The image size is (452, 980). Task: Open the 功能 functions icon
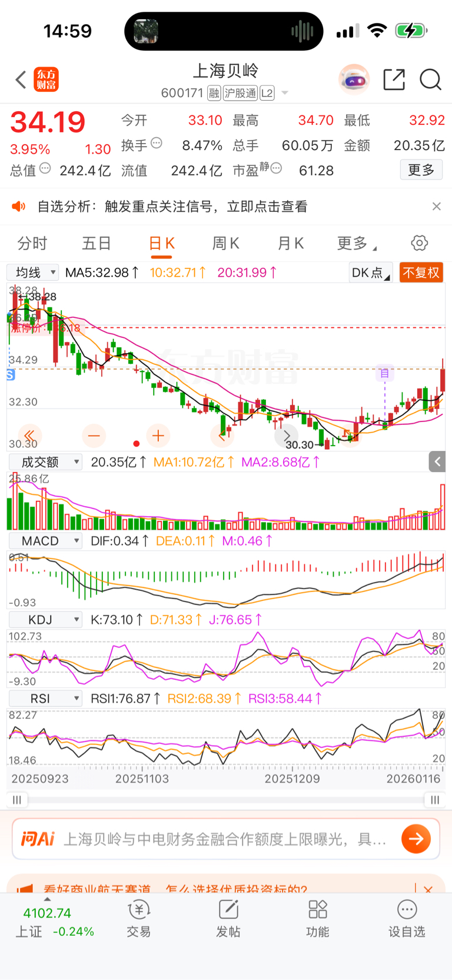coord(318,919)
